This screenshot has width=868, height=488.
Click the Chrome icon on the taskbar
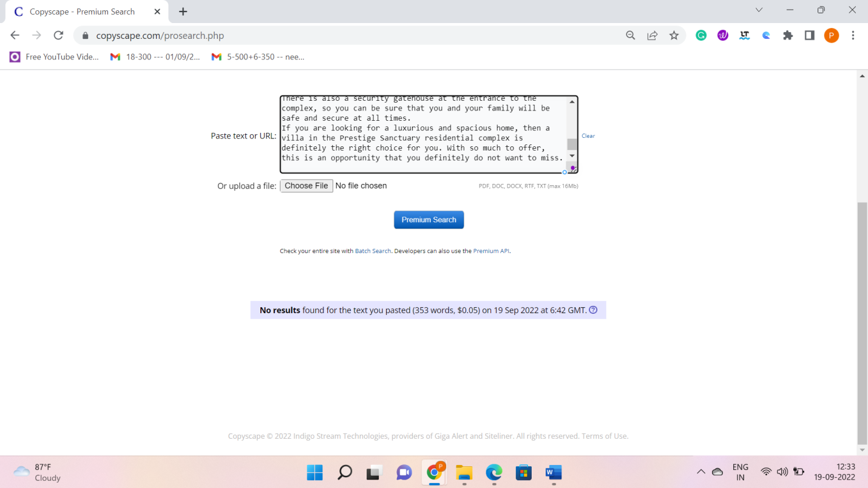[x=435, y=472]
